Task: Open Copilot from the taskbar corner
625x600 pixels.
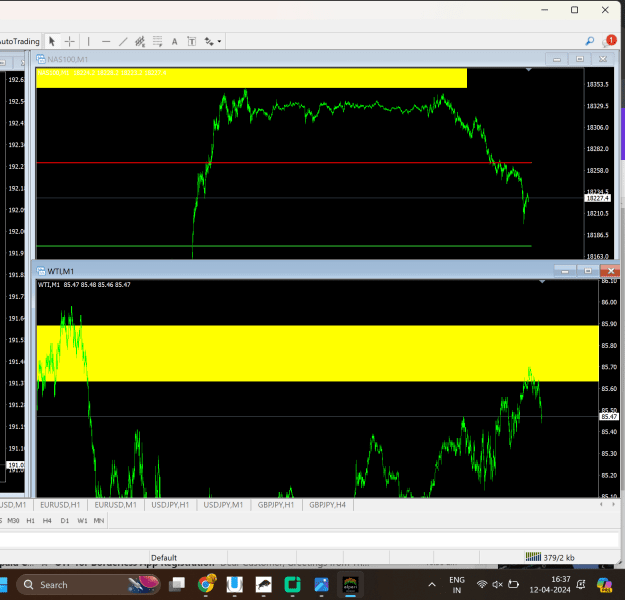Action: [x=604, y=585]
